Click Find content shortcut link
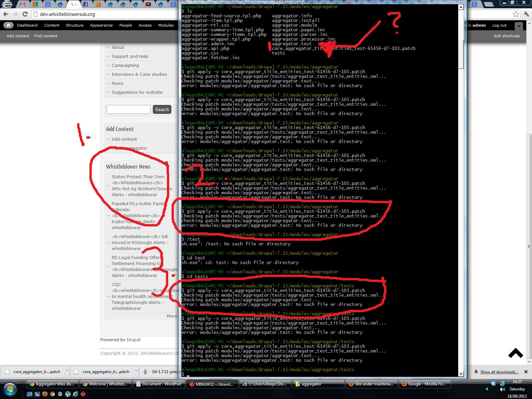The width and height of the screenshot is (532, 399). (x=46, y=36)
